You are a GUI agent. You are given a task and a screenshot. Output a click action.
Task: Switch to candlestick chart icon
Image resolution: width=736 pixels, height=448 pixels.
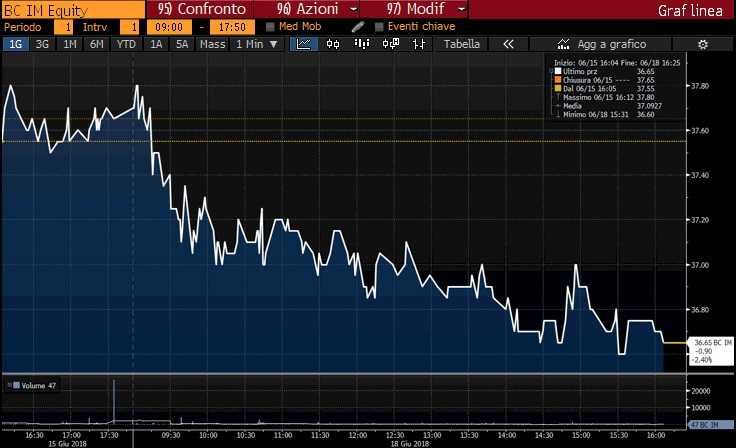333,44
